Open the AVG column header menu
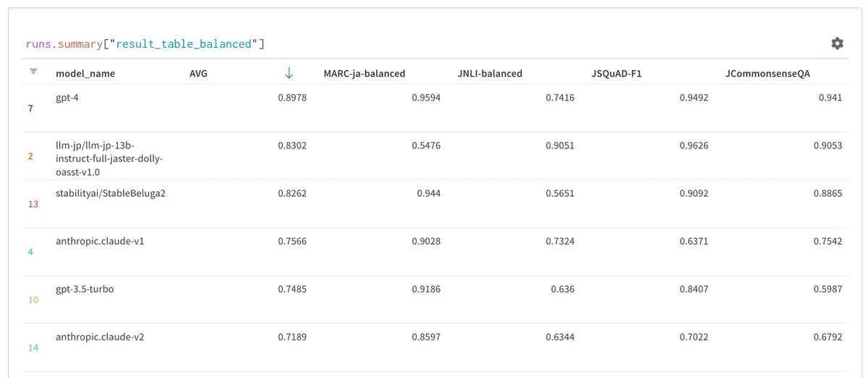This screenshot has width=868, height=378. pos(198,73)
